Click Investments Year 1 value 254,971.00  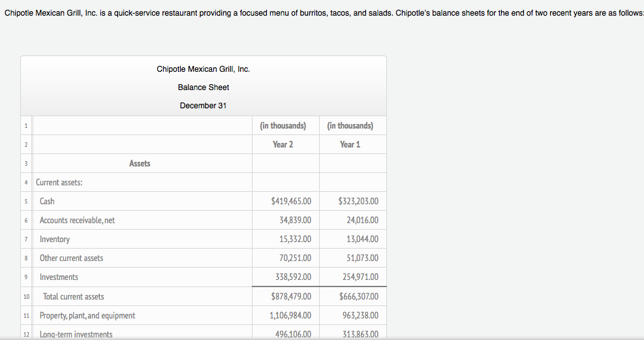tap(361, 277)
